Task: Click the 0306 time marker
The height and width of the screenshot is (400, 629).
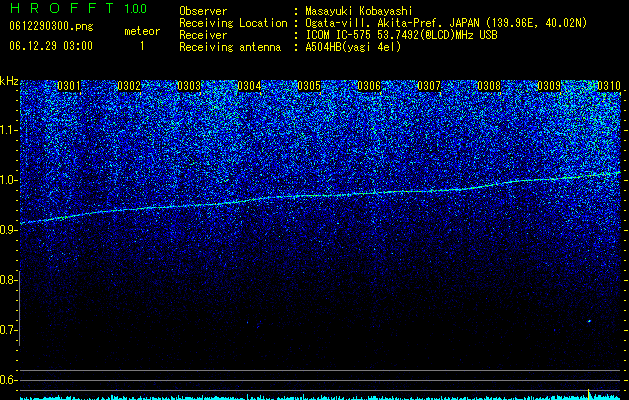Action: [369, 86]
